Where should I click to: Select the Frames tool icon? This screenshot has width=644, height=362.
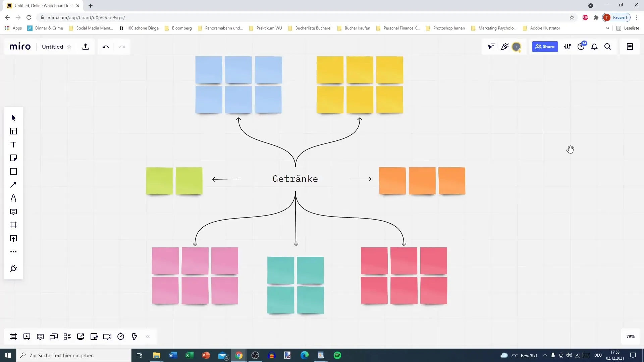(x=13, y=225)
